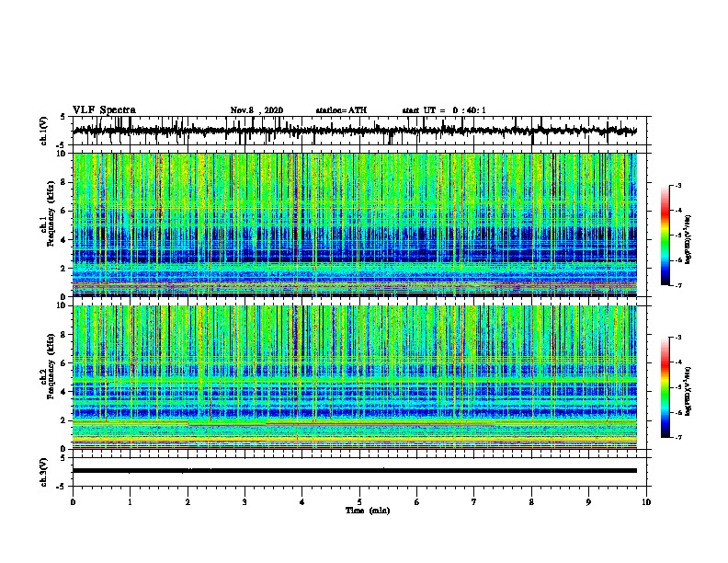The image size is (728, 563).
Task: Click the ch.2 spectrogram color scale bar
Action: 665,387
